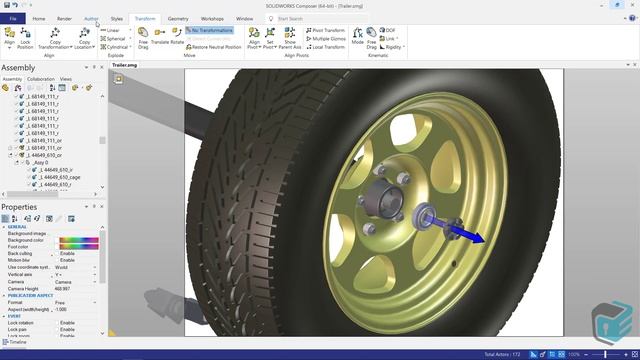Click the Cylindrical explode icon
The width and height of the screenshot is (640, 360).
click(x=103, y=47)
